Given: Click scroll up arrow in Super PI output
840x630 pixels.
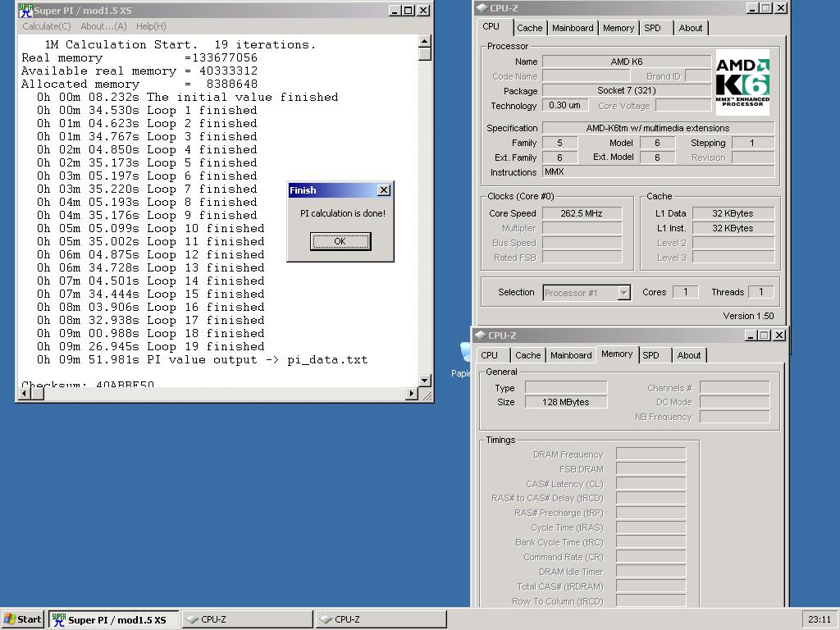Looking at the screenshot, I should click(424, 41).
